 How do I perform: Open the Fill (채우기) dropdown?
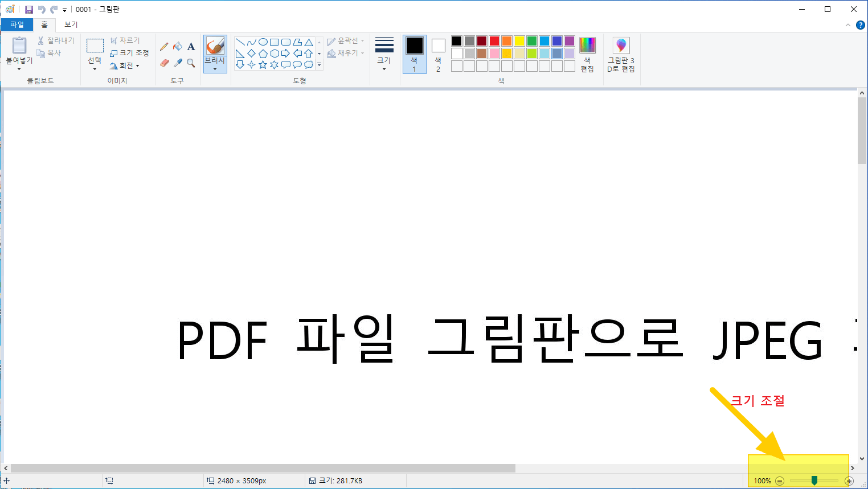(346, 53)
